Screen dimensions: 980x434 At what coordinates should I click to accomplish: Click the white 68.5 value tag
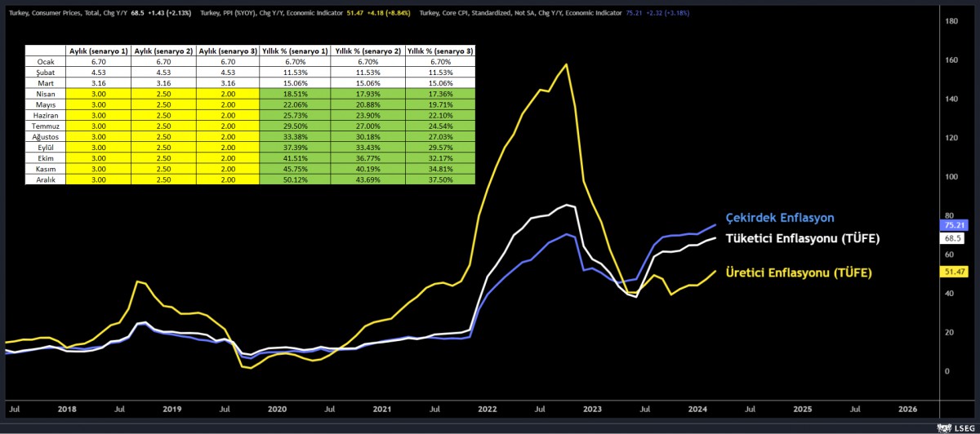(952, 238)
